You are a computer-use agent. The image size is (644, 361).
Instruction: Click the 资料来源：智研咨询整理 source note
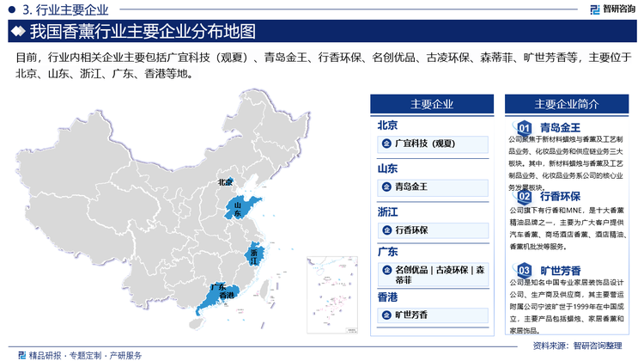click(x=577, y=346)
